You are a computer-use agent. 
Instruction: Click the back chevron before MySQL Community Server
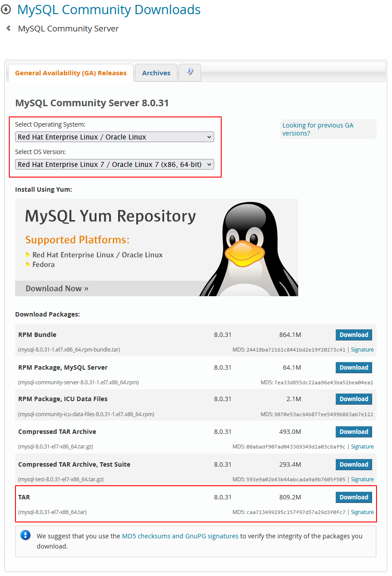tap(8, 28)
